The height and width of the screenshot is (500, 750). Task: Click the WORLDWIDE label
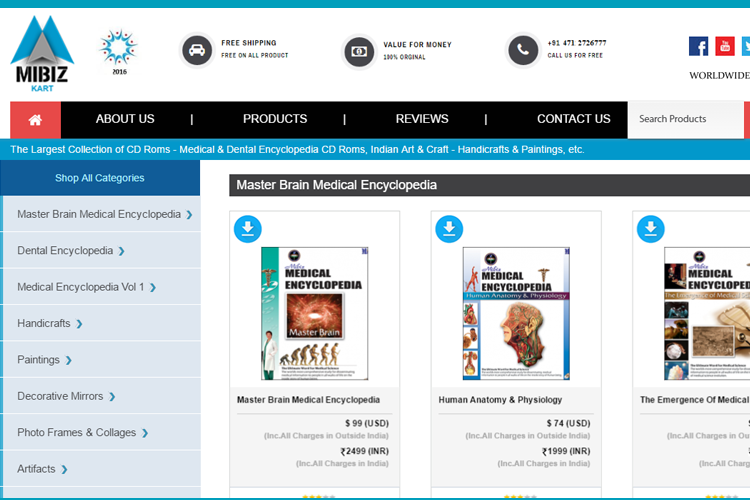(x=719, y=76)
